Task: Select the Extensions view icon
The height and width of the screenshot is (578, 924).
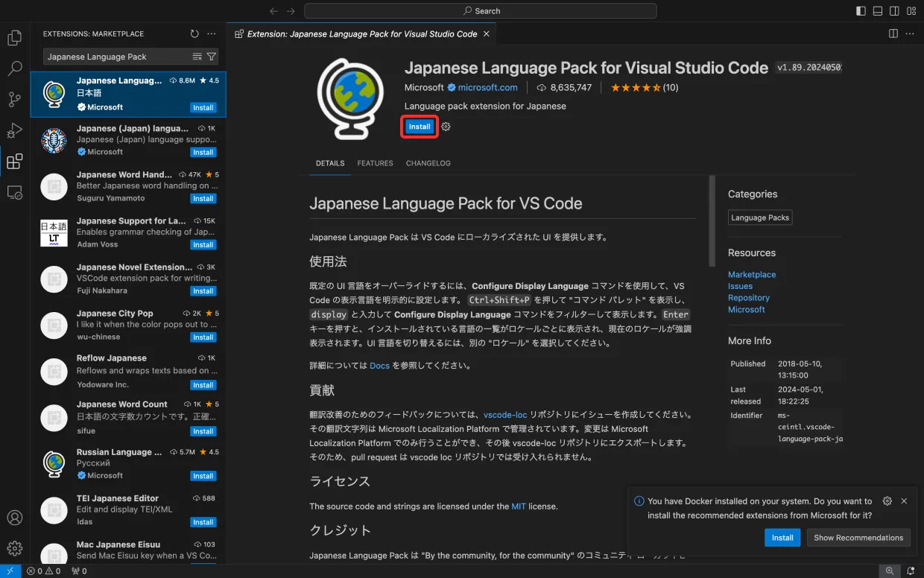Action: [14, 162]
